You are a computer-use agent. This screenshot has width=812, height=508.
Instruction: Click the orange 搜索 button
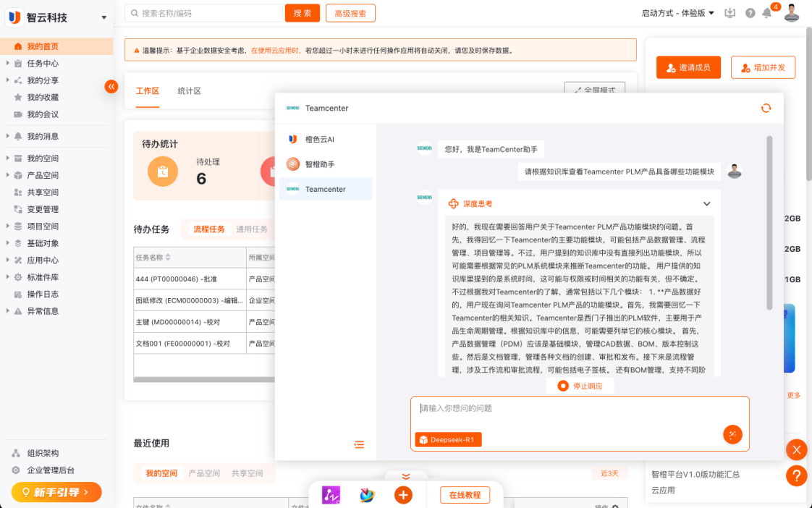coord(303,14)
